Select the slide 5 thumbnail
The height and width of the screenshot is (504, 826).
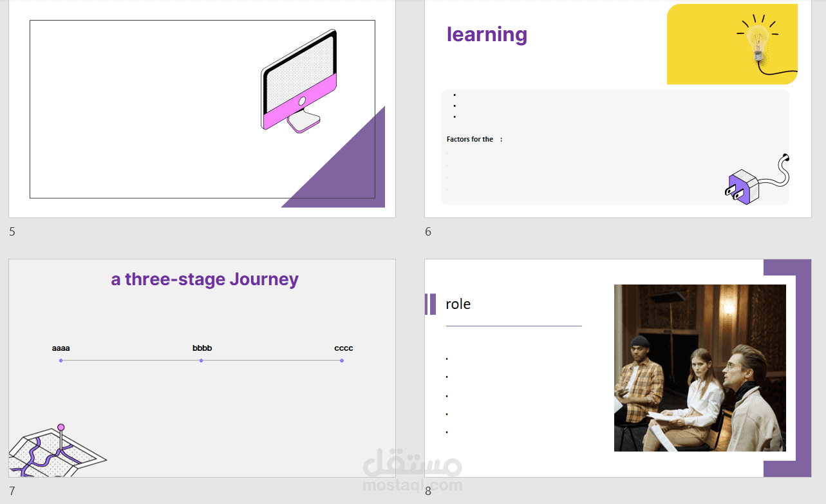(x=202, y=109)
